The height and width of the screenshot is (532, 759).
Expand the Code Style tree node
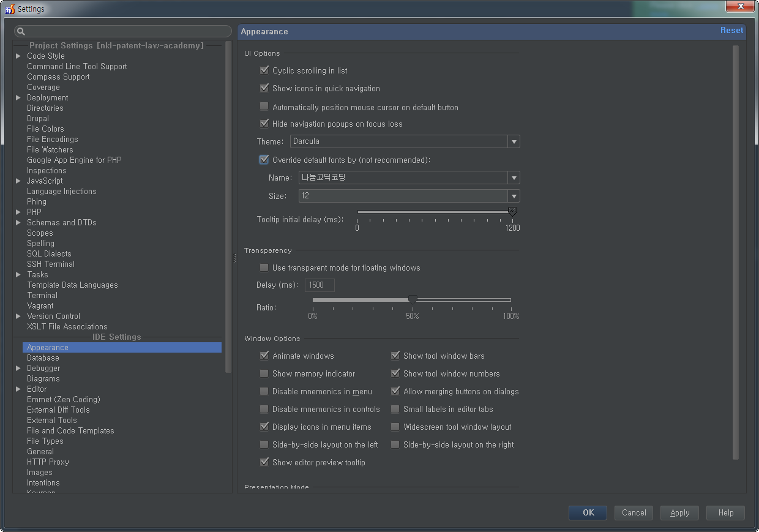point(18,56)
